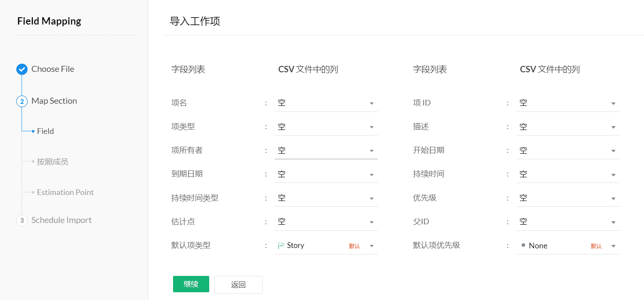Open the Estimation Point sub-step
The width and height of the screenshot is (644, 300).
tap(65, 192)
